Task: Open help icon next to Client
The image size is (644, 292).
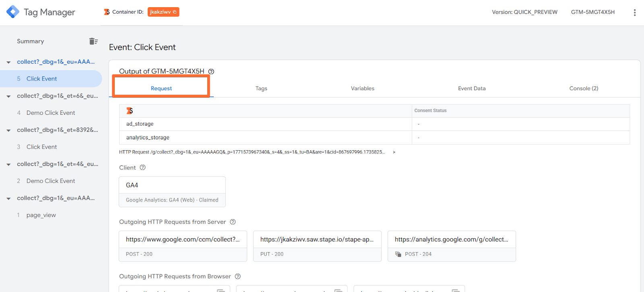Action: (142, 168)
